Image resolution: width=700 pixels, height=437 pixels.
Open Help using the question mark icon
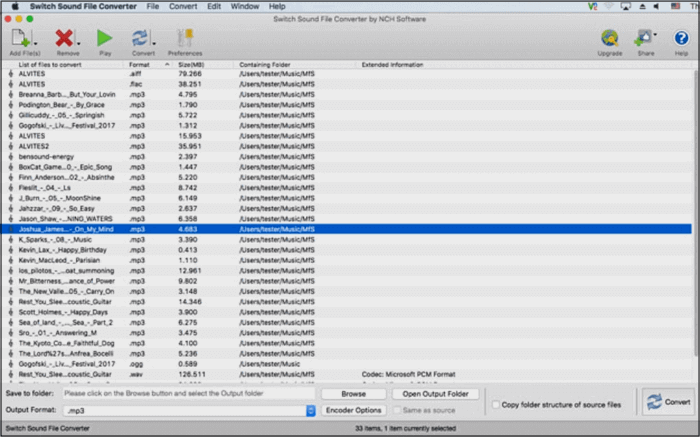[681, 38]
